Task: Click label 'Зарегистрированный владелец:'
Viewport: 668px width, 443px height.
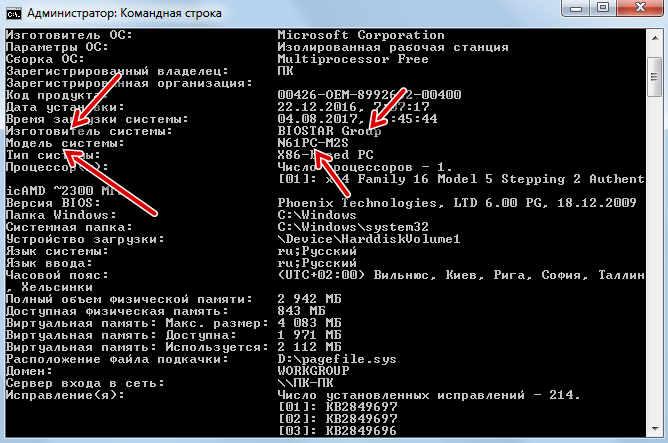Action: pyautogui.click(x=117, y=71)
